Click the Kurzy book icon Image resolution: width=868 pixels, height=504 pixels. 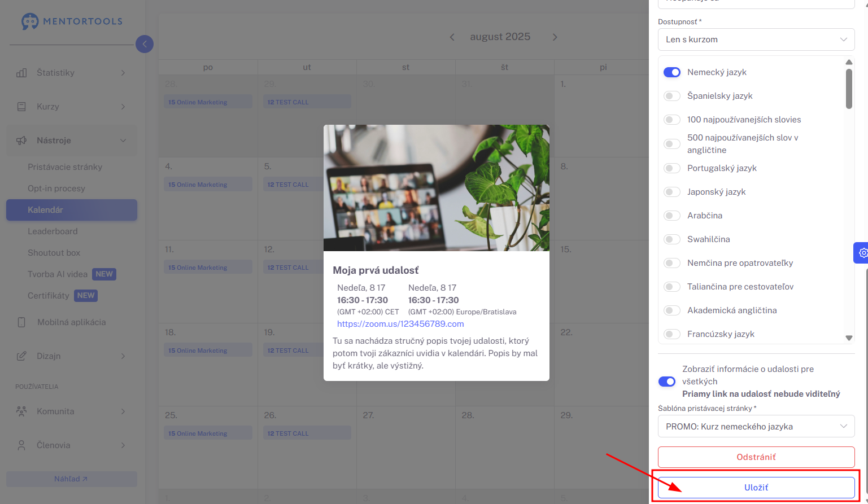click(21, 107)
